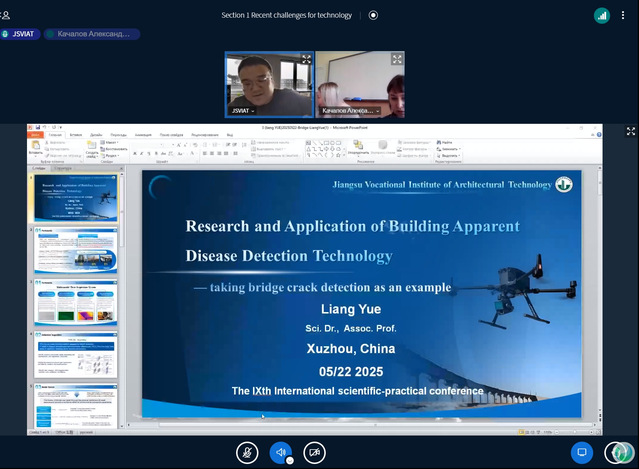Image resolution: width=639 pixels, height=469 pixels.
Task: Open the connection status bars icon
Action: point(601,15)
